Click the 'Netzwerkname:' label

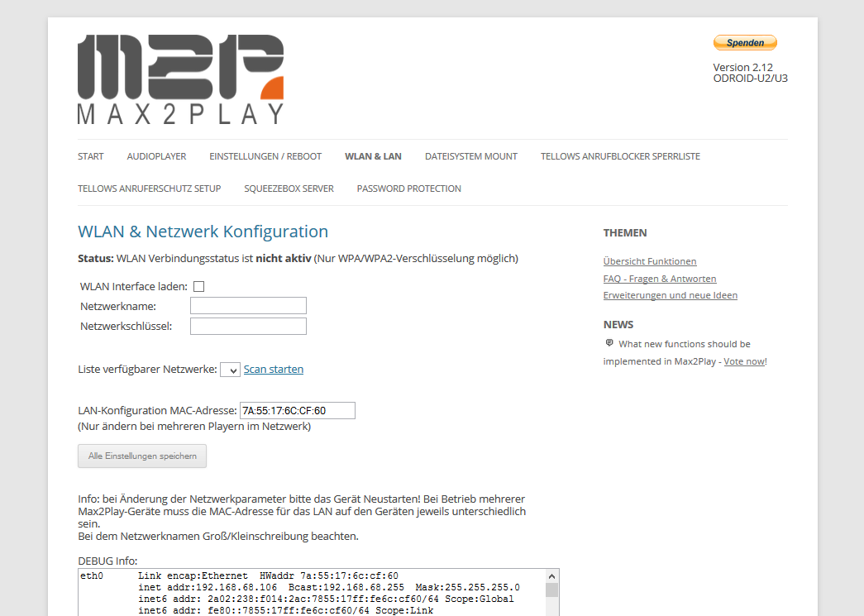[118, 307]
